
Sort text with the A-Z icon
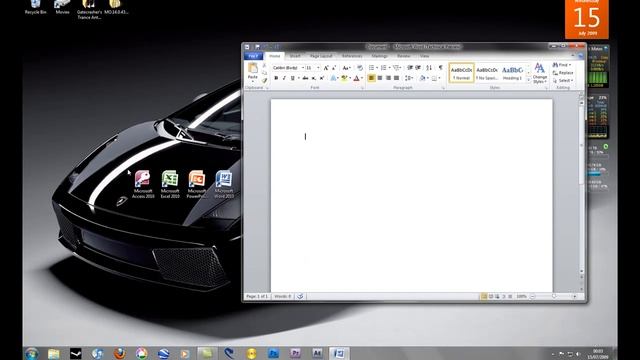click(429, 68)
